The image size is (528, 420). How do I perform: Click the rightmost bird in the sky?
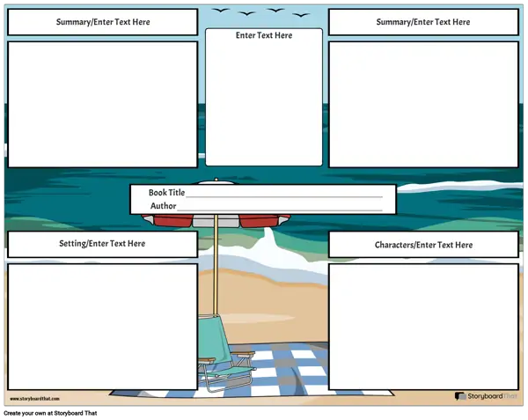304,15
